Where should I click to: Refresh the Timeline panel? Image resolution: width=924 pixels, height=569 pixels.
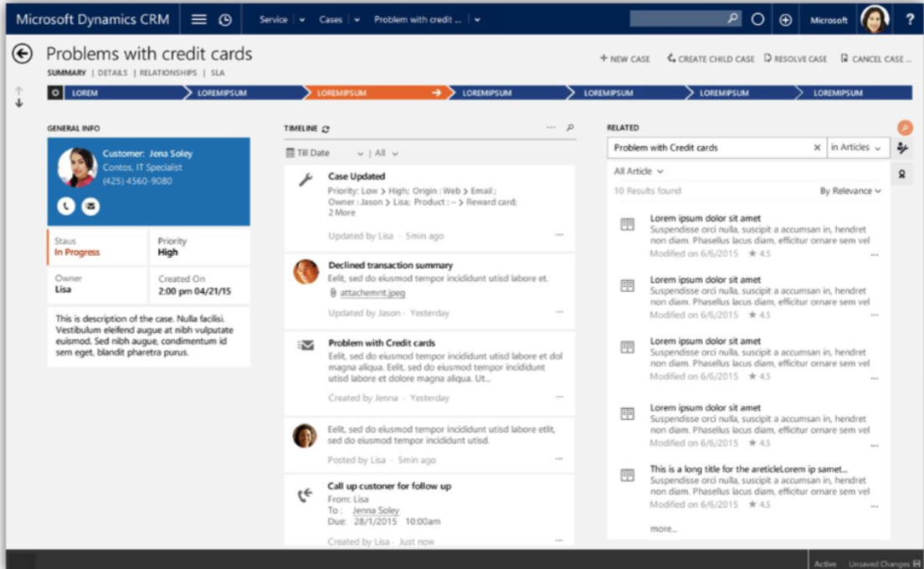326,129
